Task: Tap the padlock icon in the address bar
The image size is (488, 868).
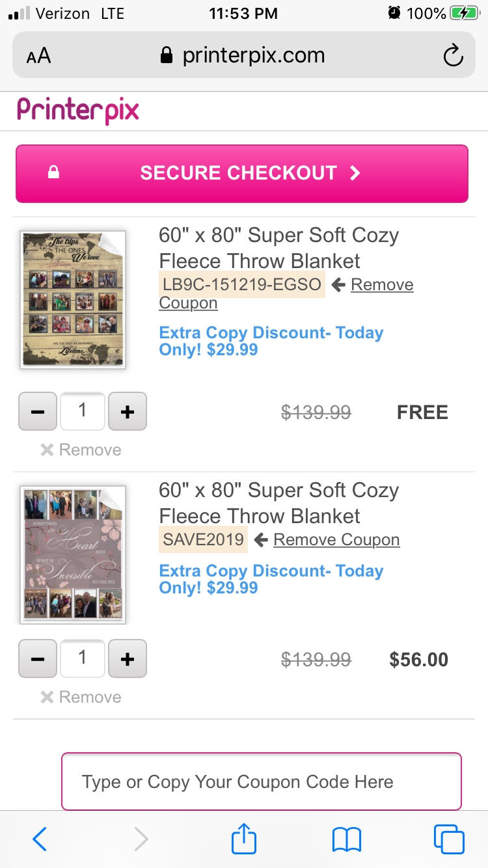Action: (x=167, y=55)
